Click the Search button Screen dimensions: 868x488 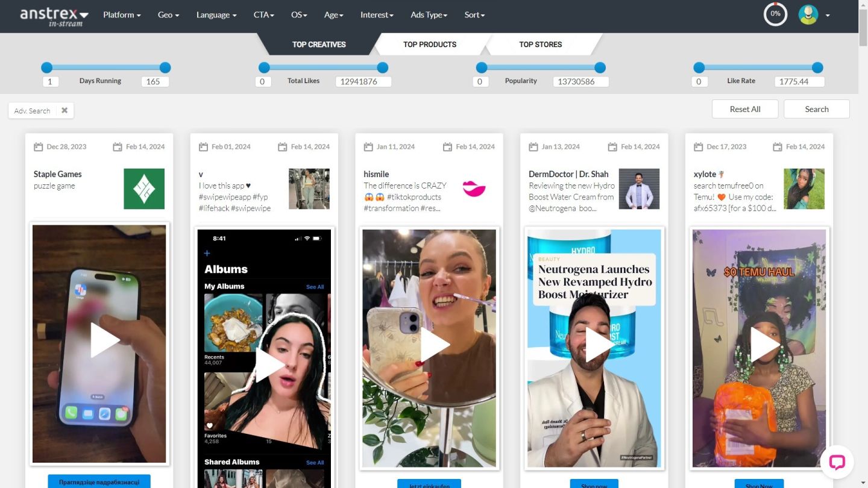816,109
